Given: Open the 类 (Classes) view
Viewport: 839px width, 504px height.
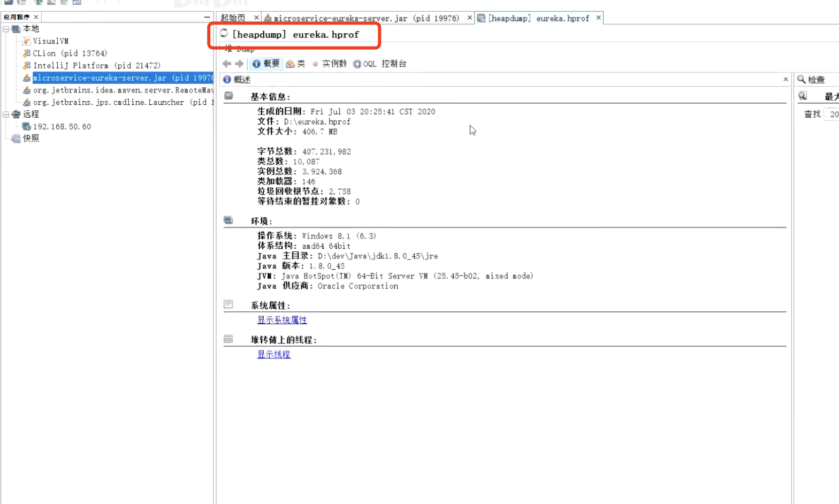Looking at the screenshot, I should pos(295,64).
